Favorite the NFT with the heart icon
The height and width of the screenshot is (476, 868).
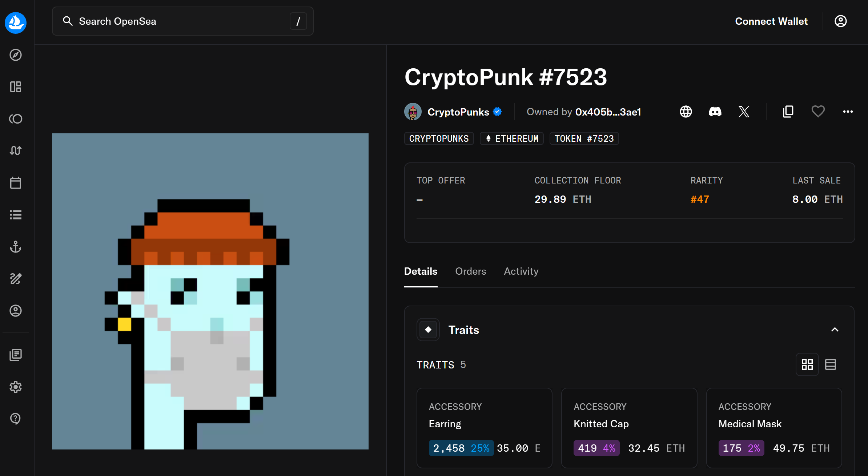click(x=818, y=112)
